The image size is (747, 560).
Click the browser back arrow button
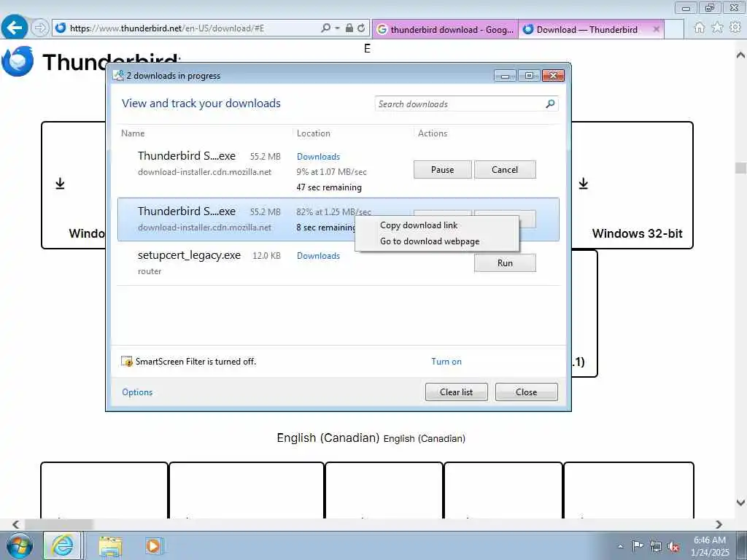[x=15, y=27]
